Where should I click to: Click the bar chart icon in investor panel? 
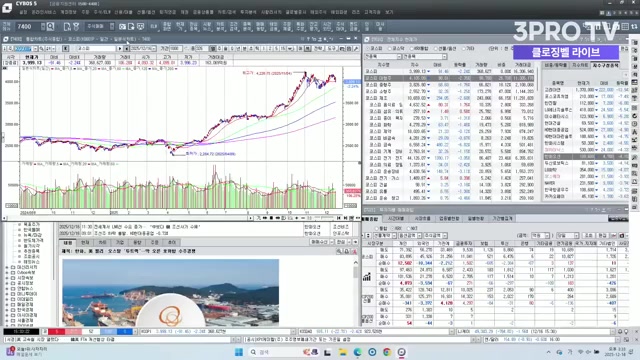coord(367,277)
